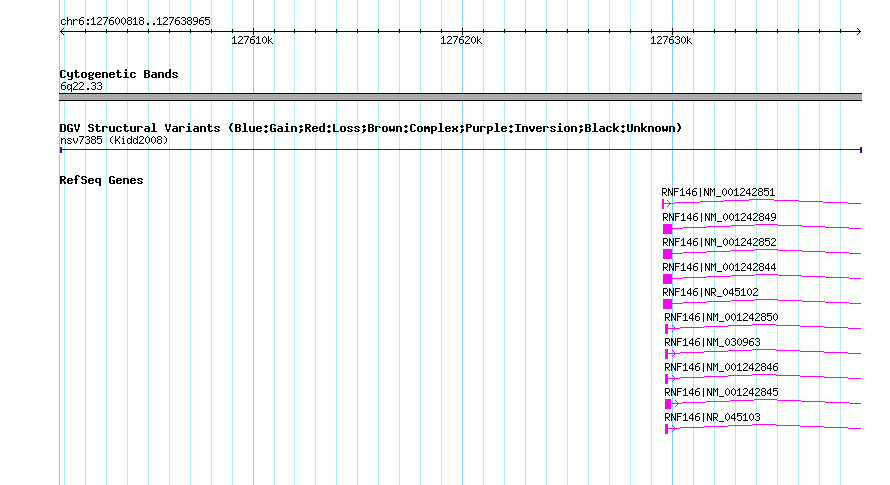
Task: Open the RNF146|NM_001242846 transcript label
Action: (721, 367)
